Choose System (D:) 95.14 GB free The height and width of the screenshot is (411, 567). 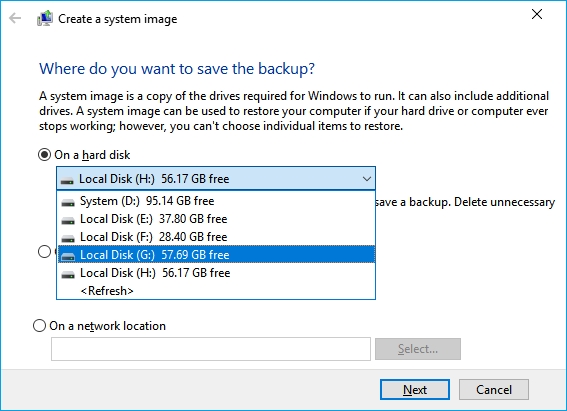216,201
